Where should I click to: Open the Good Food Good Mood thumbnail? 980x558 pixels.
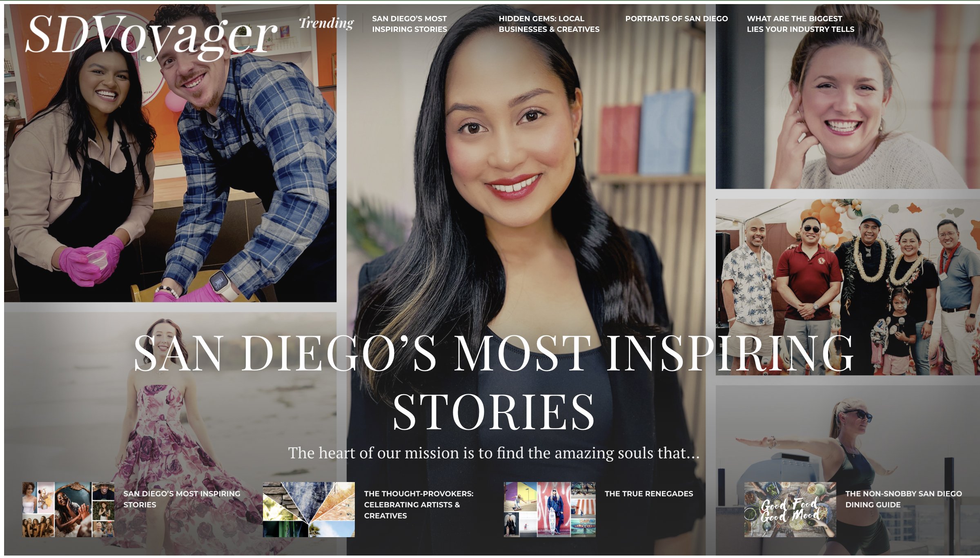point(790,509)
